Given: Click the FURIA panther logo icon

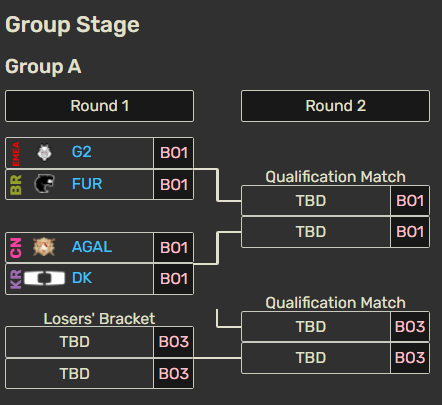Looking at the screenshot, I should pos(44,184).
